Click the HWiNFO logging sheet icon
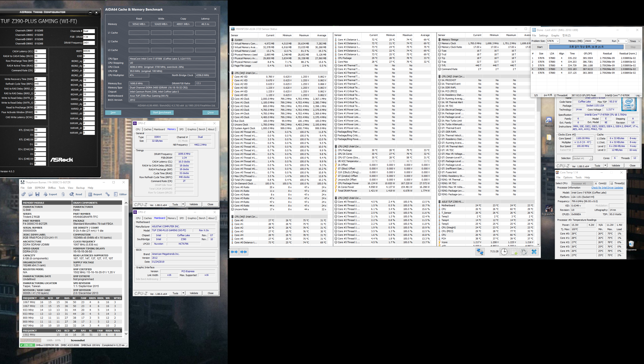The width and height of the screenshot is (644, 364). tap(514, 252)
